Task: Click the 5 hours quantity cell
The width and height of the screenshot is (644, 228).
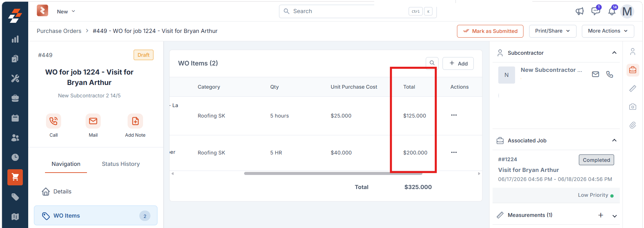Action: point(279,116)
